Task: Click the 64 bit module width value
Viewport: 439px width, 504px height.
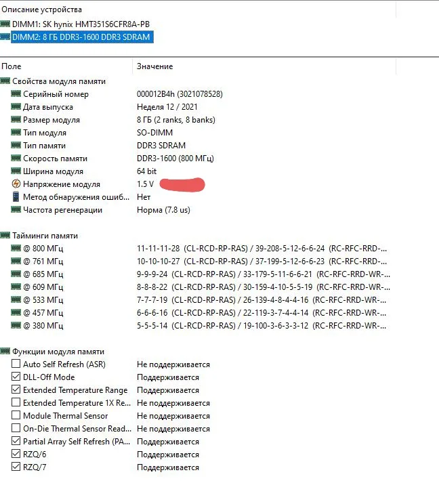Action: tap(147, 171)
